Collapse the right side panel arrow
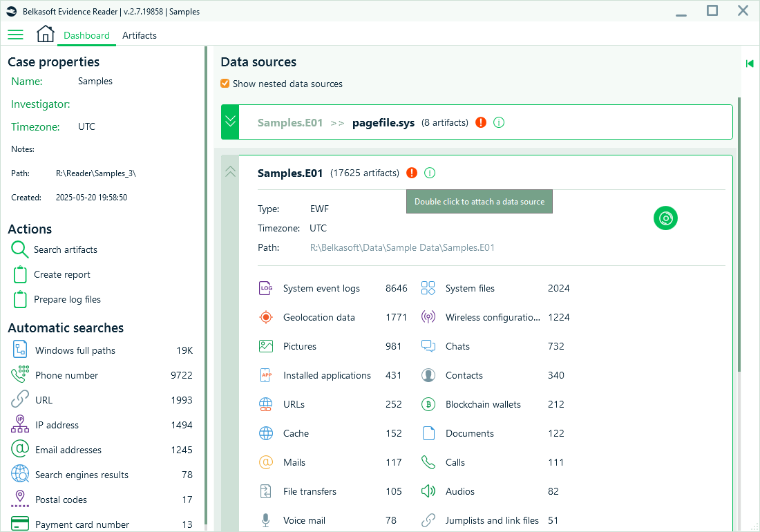 click(750, 64)
